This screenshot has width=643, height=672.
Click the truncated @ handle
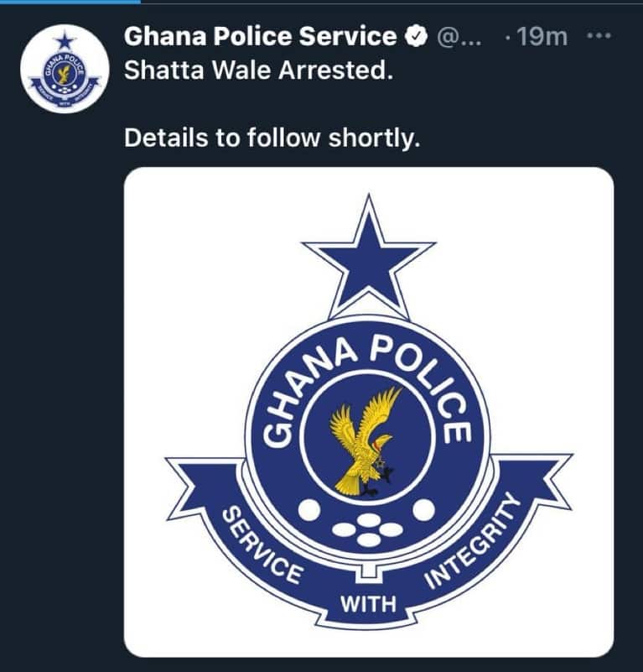pyautogui.click(x=459, y=37)
